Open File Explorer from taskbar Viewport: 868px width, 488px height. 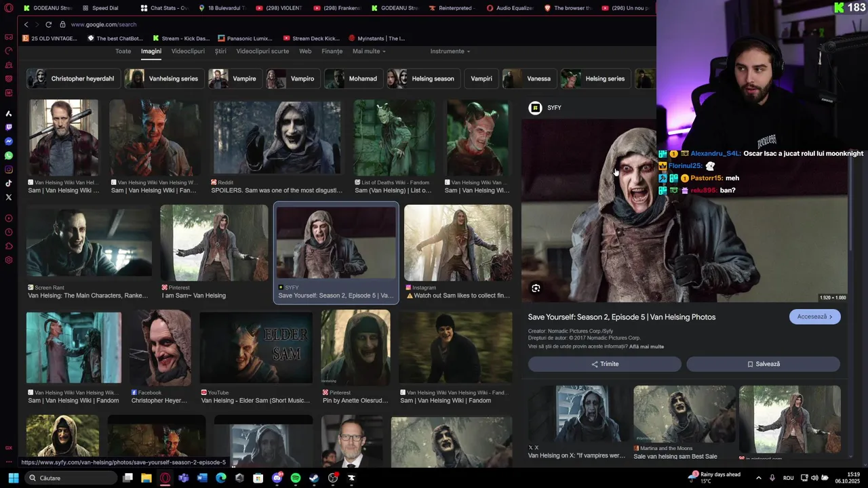(x=146, y=478)
